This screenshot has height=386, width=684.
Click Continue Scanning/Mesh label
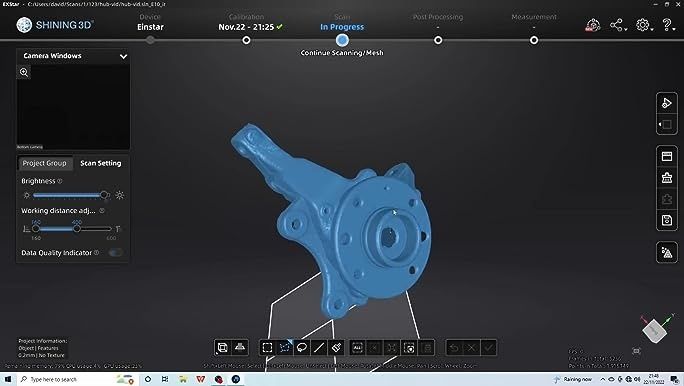(342, 53)
